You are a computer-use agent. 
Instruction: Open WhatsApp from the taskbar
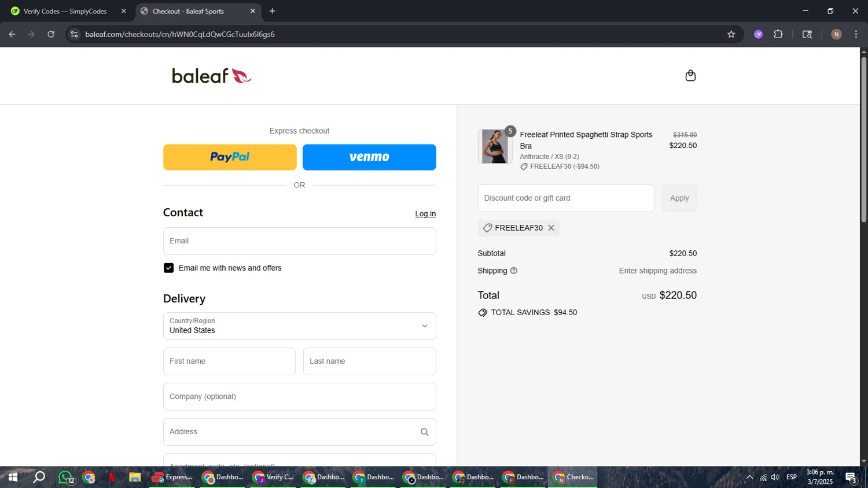coord(66,477)
